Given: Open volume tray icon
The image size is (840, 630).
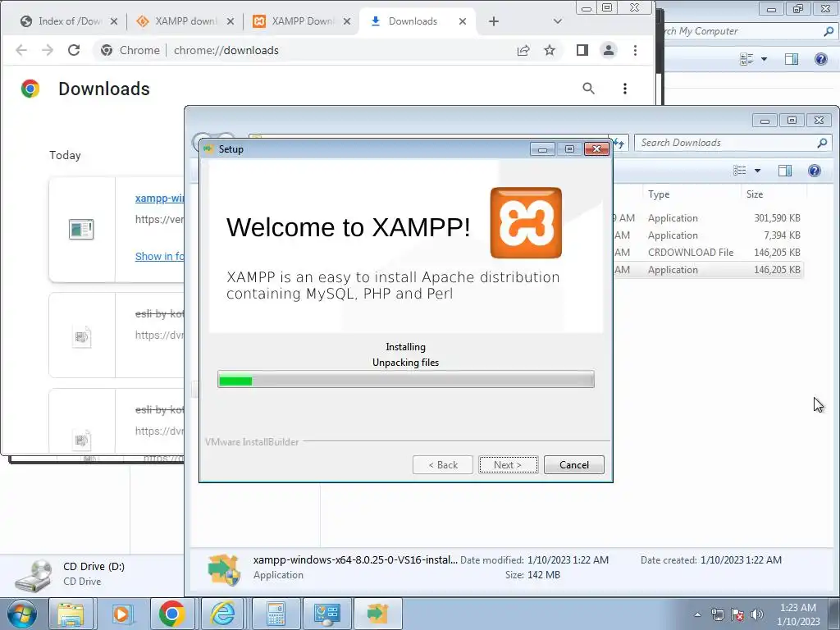Looking at the screenshot, I should click(756, 614).
